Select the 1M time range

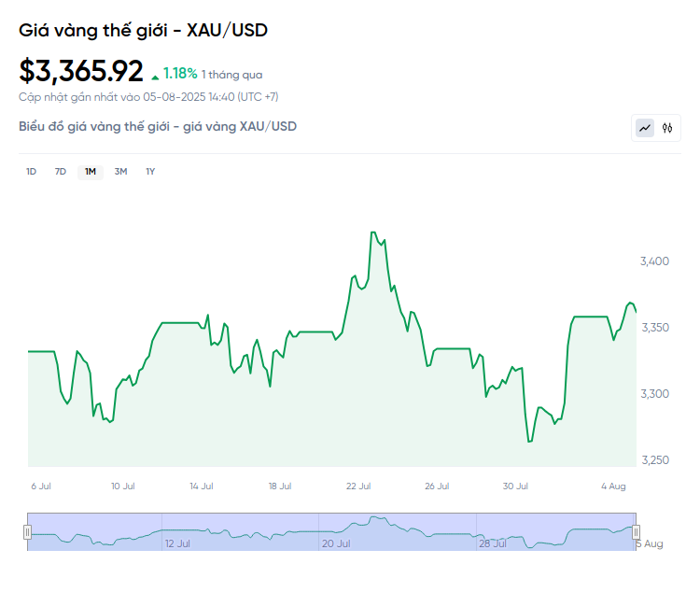pyautogui.click(x=91, y=171)
